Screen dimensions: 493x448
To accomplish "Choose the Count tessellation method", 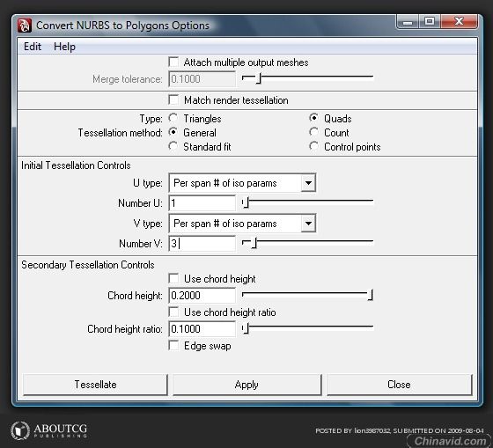I will (x=313, y=132).
